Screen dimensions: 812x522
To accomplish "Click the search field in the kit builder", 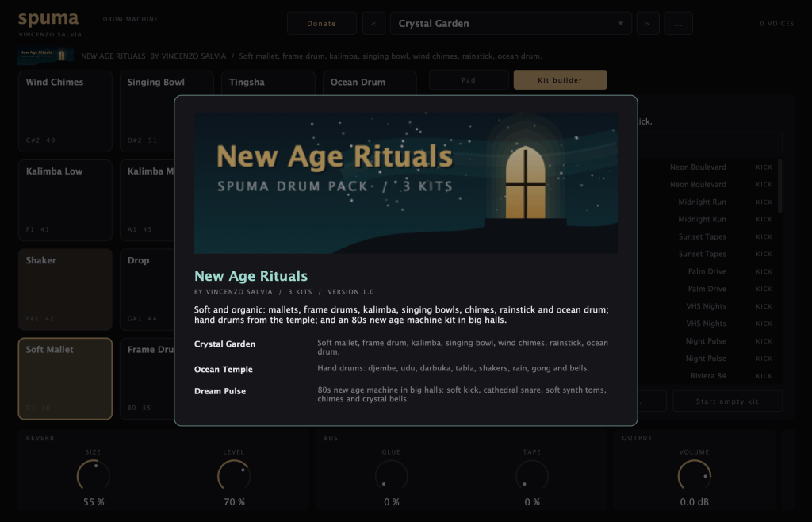I will [x=710, y=142].
